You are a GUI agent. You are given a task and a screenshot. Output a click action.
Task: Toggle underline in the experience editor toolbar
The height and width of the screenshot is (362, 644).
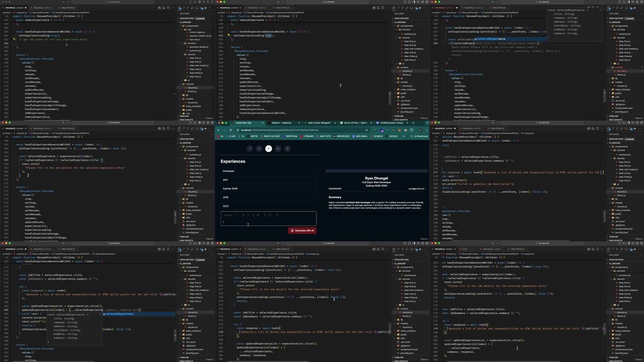pyautogui.click(x=253, y=215)
